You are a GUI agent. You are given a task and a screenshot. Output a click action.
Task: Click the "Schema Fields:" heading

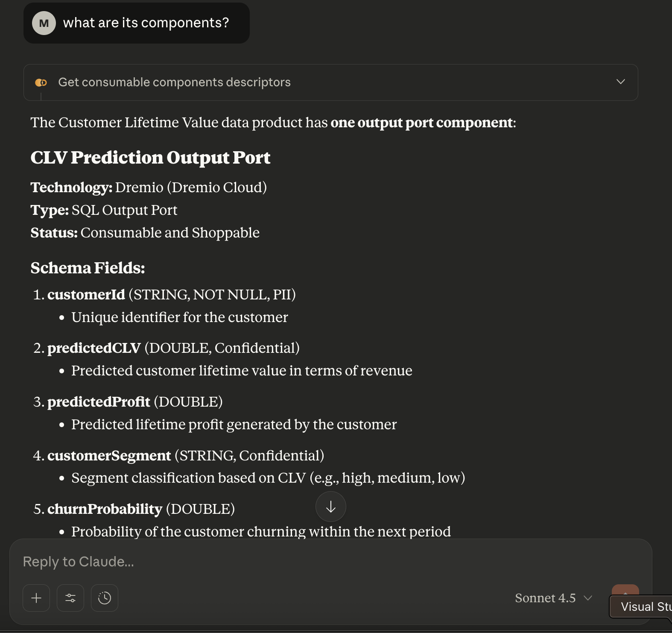pos(88,268)
